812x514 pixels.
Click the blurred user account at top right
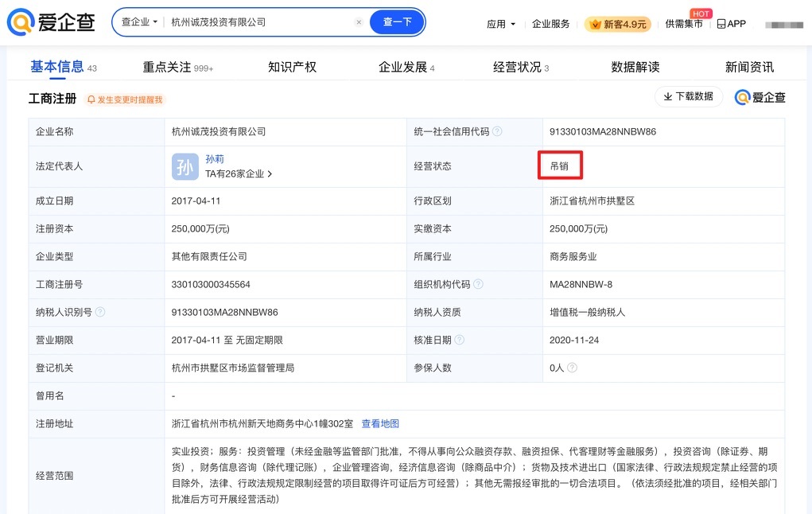tap(784, 25)
